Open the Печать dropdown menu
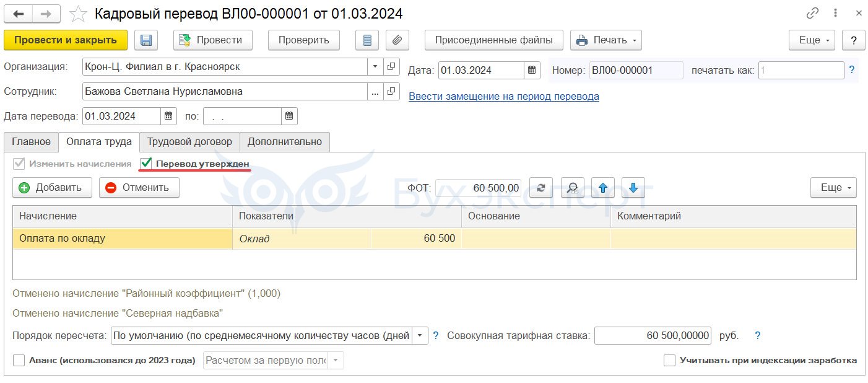Image resolution: width=868 pixels, height=383 pixels. pos(606,40)
